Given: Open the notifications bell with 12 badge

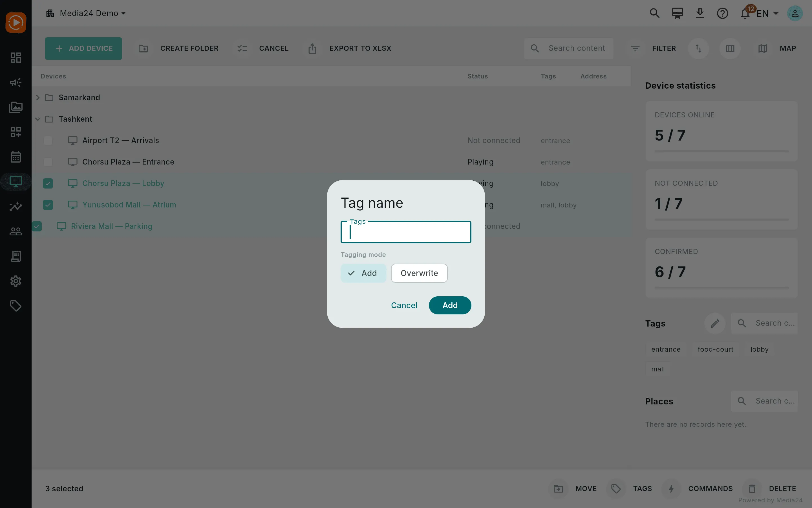Looking at the screenshot, I should click(x=745, y=14).
